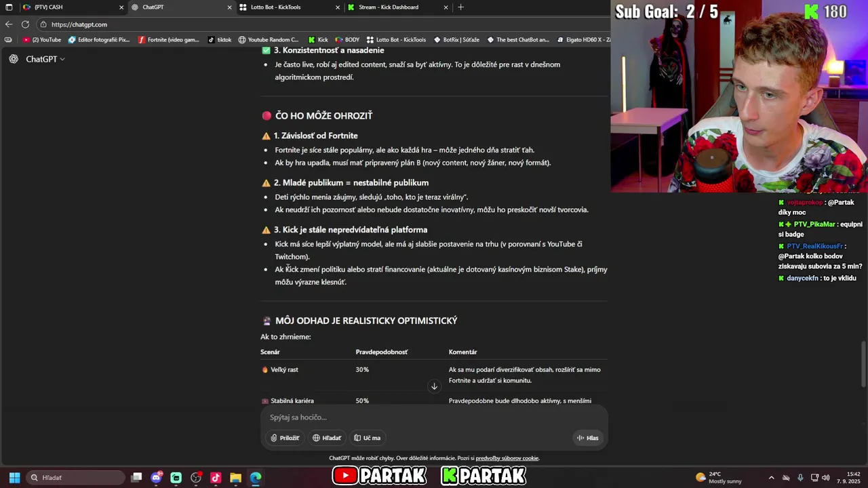Image resolution: width=868 pixels, height=488 pixels.
Task: Open Discord from the taskbar
Action: pos(157,478)
